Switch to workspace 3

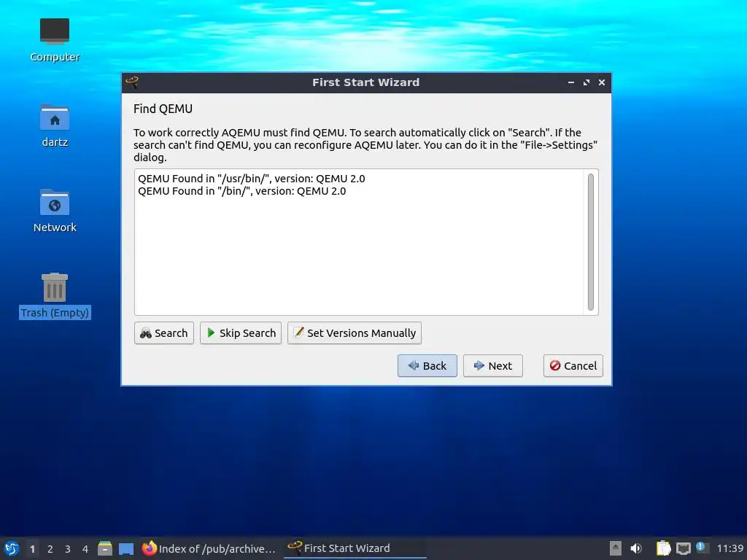(x=68, y=549)
